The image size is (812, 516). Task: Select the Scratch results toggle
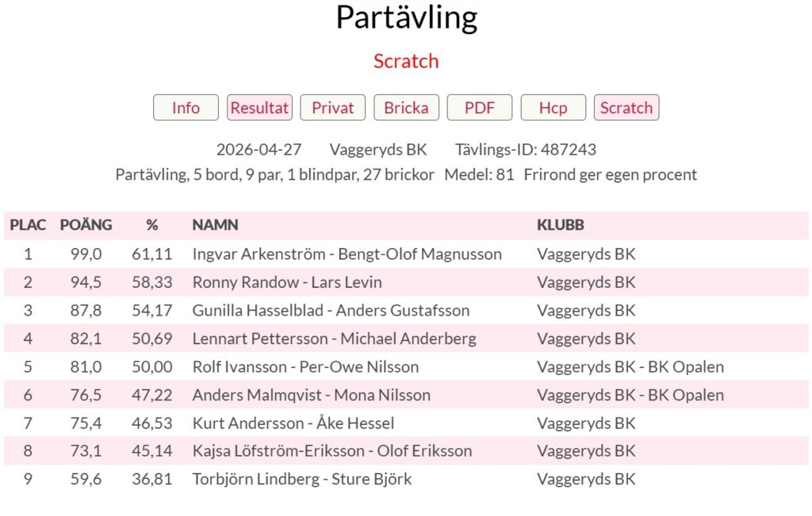(626, 108)
